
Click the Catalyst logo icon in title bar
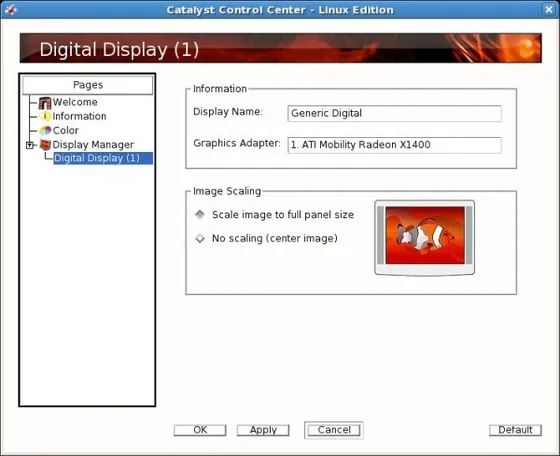click(x=10, y=10)
